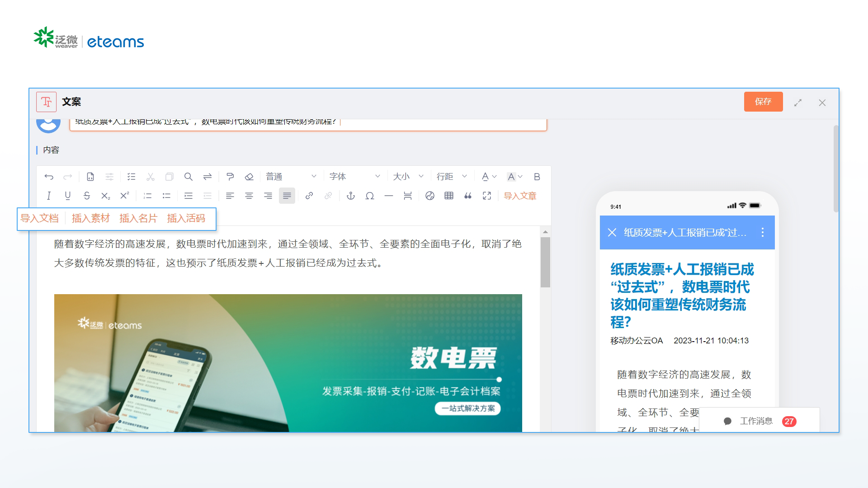Click the page break icon
The image size is (868, 488).
pos(408,196)
